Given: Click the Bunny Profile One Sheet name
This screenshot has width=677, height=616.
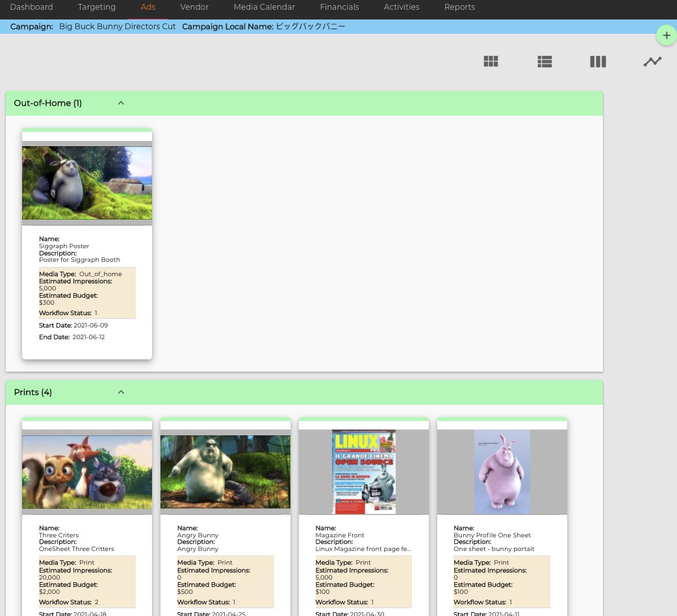Looking at the screenshot, I should 492,535.
